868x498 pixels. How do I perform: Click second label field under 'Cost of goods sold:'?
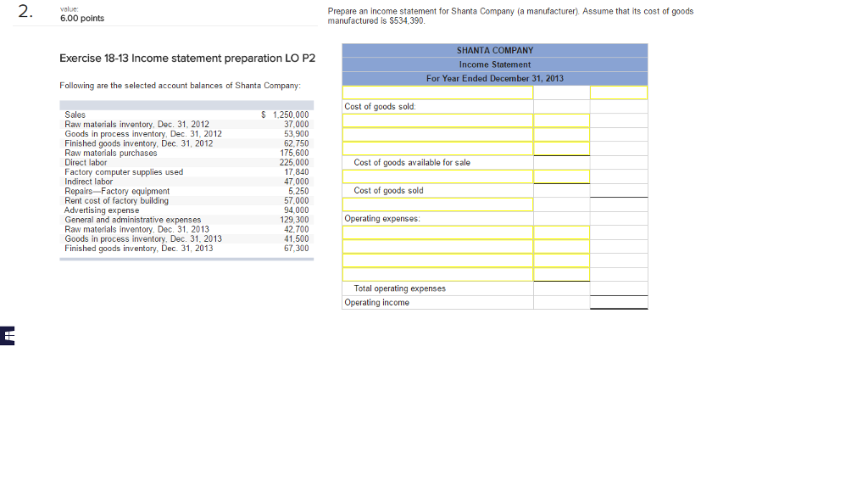point(438,135)
